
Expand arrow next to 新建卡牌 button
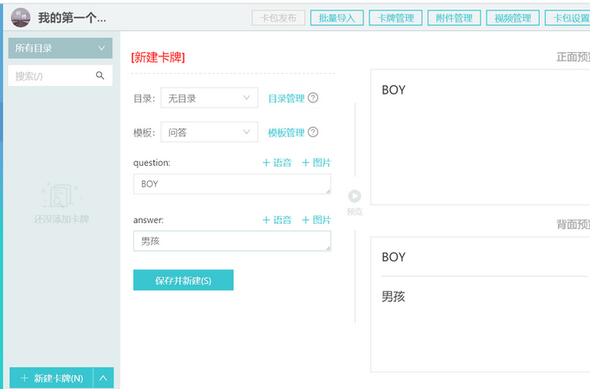pyautogui.click(x=103, y=378)
